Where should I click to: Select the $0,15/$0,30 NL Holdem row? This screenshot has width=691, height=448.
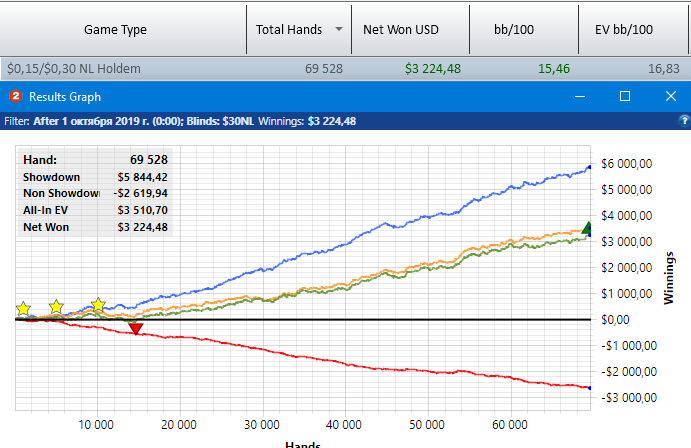coord(346,69)
